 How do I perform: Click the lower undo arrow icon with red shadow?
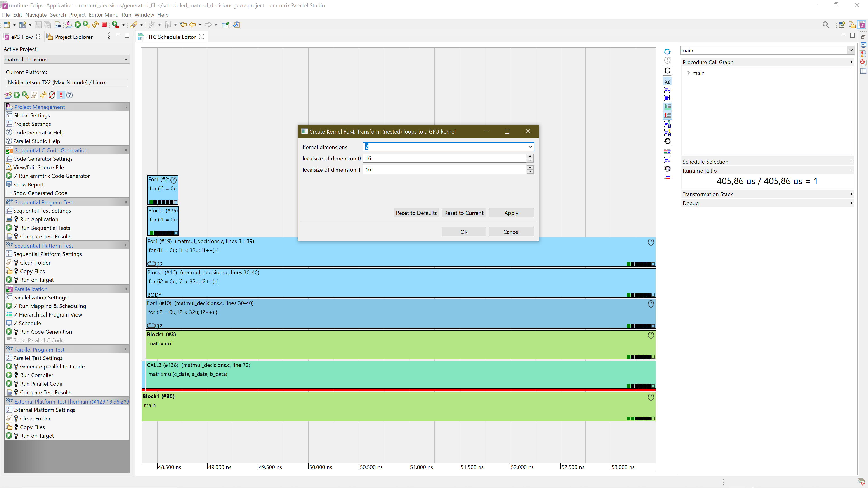click(667, 169)
